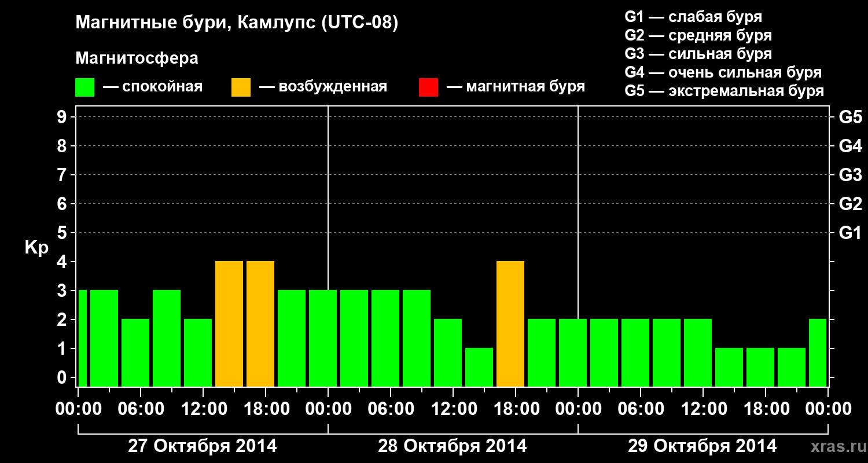This screenshot has height=463, width=868.
Task: Click the 'Kp' axis label
Action: click(36, 248)
